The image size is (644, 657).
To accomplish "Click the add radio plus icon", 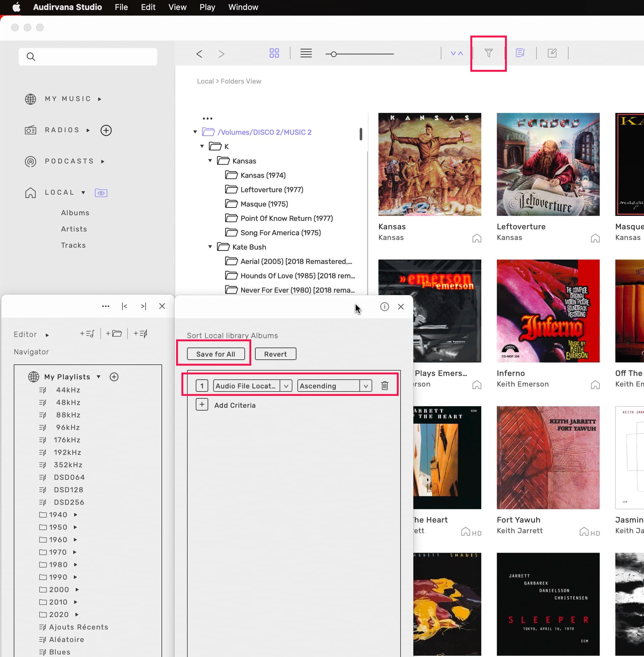I will [106, 130].
